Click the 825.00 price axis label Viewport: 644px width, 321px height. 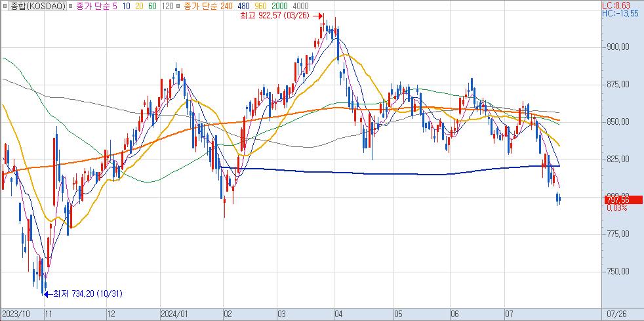[x=618, y=159]
